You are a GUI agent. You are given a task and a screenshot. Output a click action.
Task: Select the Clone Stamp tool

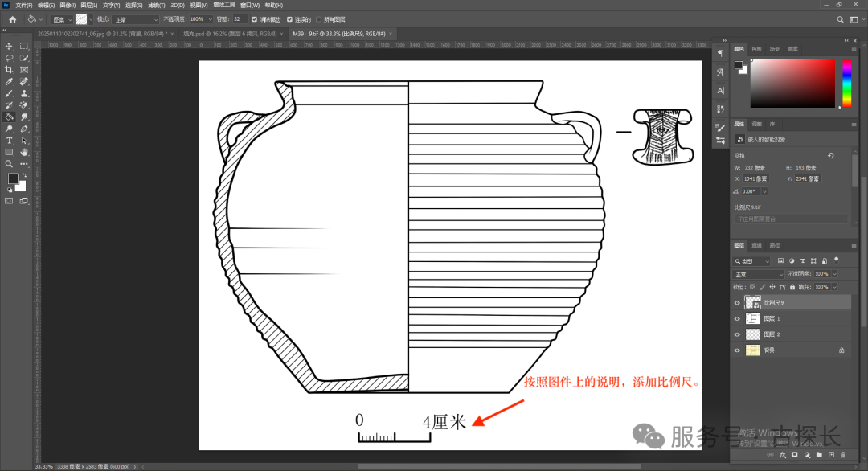coord(24,93)
